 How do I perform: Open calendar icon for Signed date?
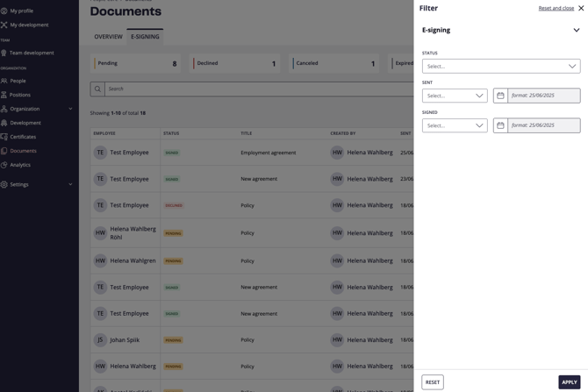click(x=500, y=125)
